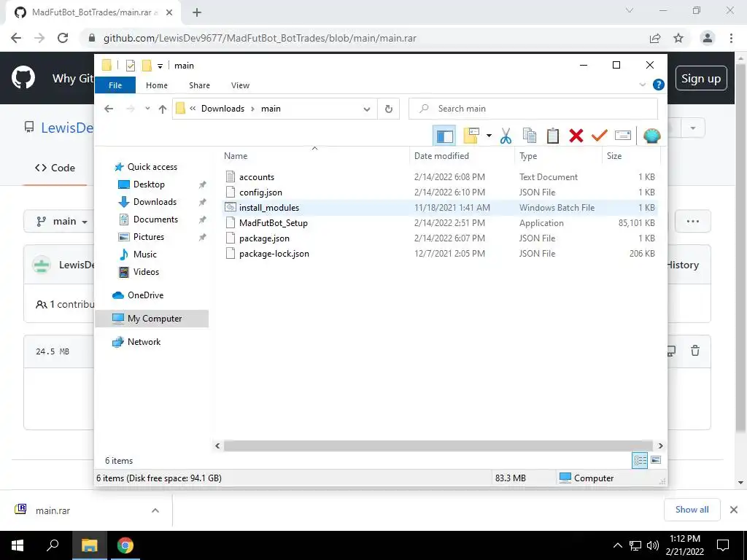Switch to details view icon
Screen dimensions: 747x560
(x=640, y=460)
